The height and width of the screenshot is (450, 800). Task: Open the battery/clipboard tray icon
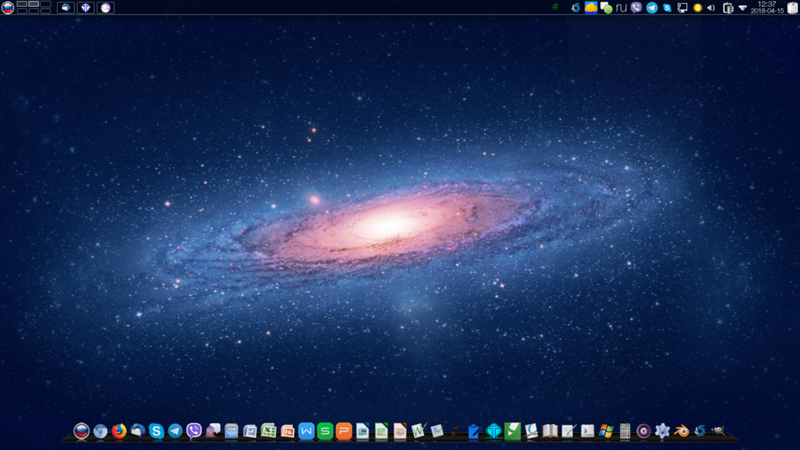click(728, 8)
